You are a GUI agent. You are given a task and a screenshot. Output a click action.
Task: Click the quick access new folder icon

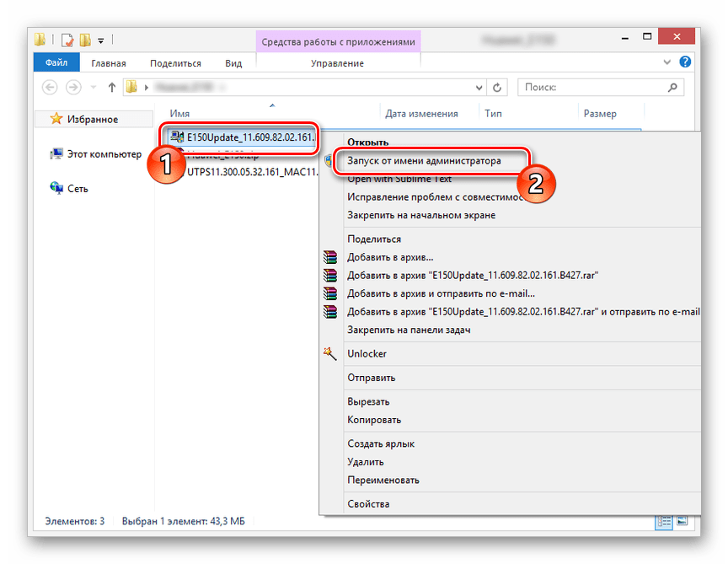pos(85,40)
